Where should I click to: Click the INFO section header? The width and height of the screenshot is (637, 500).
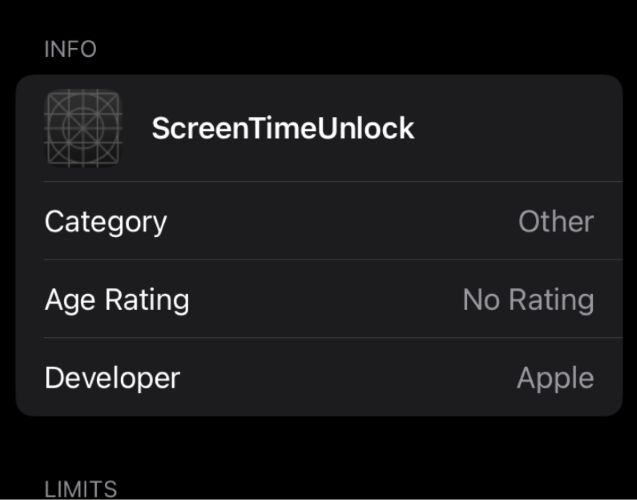(70, 50)
